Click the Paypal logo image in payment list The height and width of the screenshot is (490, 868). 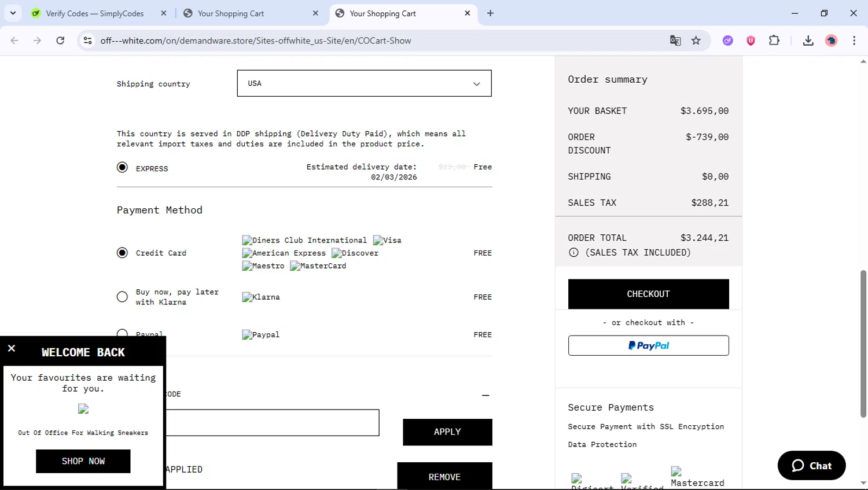[261, 334]
